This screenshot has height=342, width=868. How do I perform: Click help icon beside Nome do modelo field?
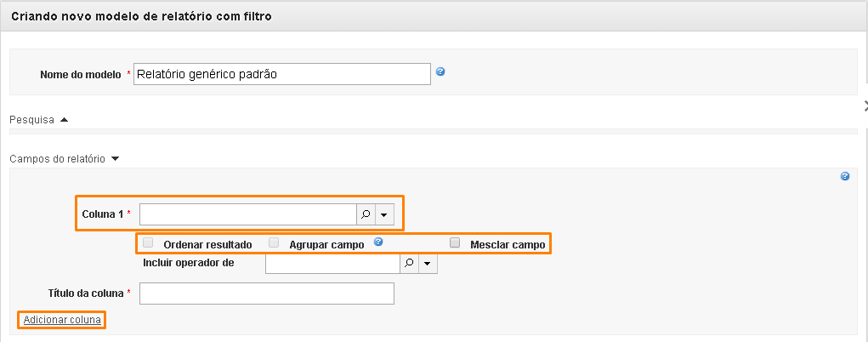pyautogui.click(x=440, y=71)
